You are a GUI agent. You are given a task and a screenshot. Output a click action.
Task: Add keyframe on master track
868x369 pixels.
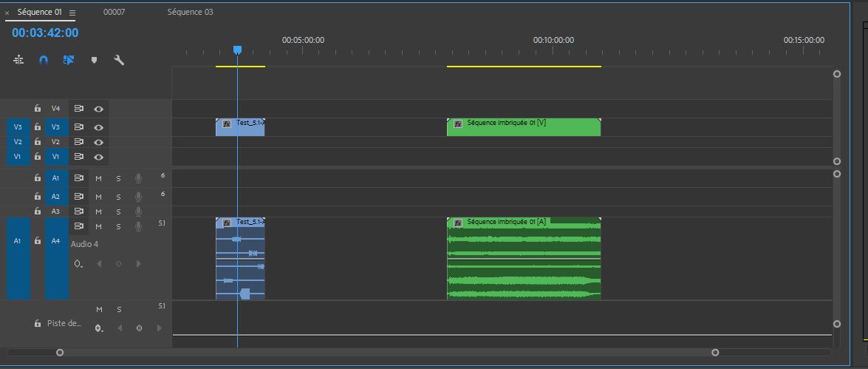(x=139, y=328)
